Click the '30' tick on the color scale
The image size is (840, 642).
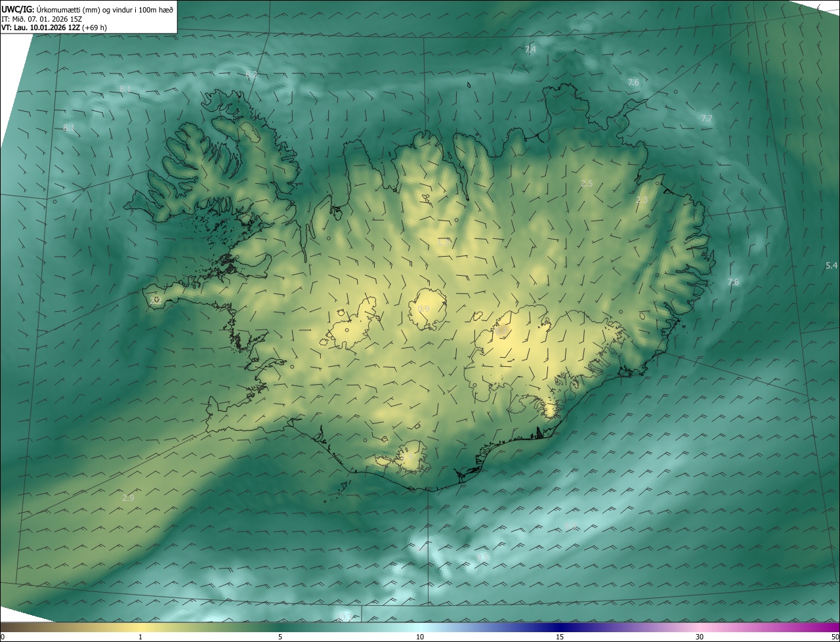point(700,637)
